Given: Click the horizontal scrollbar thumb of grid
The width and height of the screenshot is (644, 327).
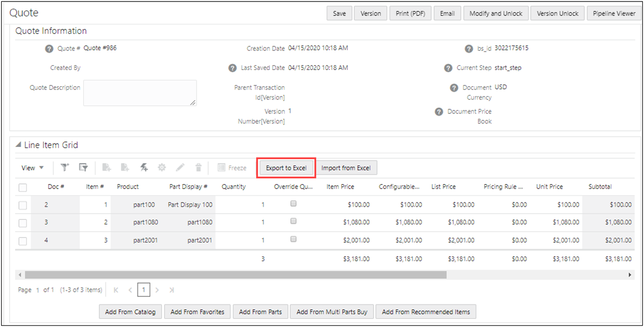Looking at the screenshot, I should 235,275.
